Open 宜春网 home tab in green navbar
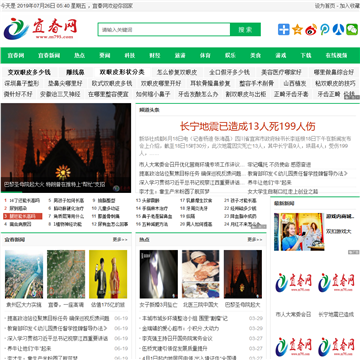The image size is (360, 360). pos(16,55)
